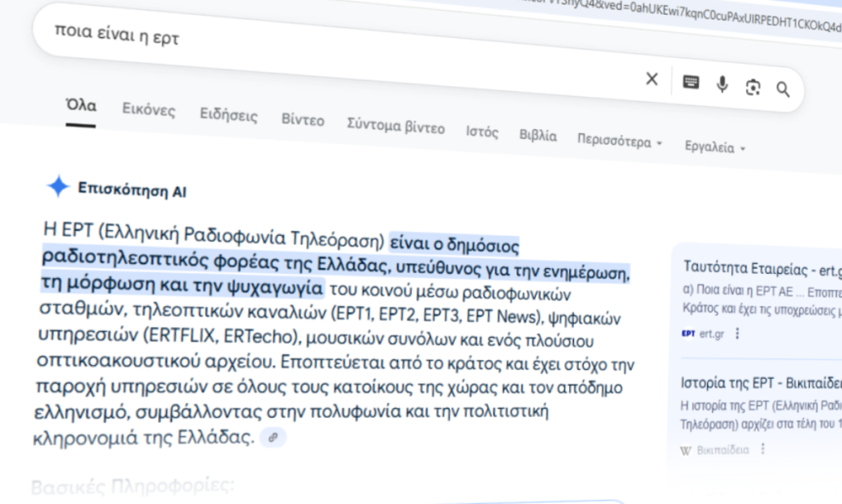This screenshot has width=842, height=504.
Task: Submit search with the magnifying glass icon
Action: coord(783,89)
